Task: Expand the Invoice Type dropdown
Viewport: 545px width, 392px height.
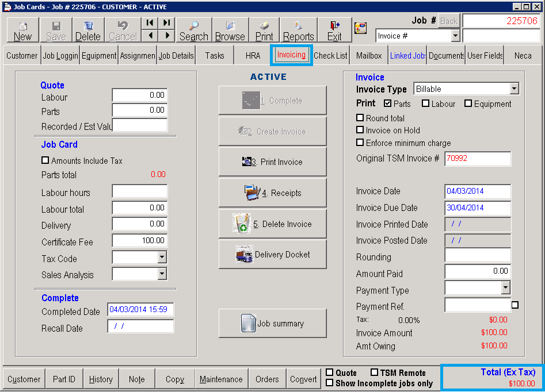Action: coord(514,89)
